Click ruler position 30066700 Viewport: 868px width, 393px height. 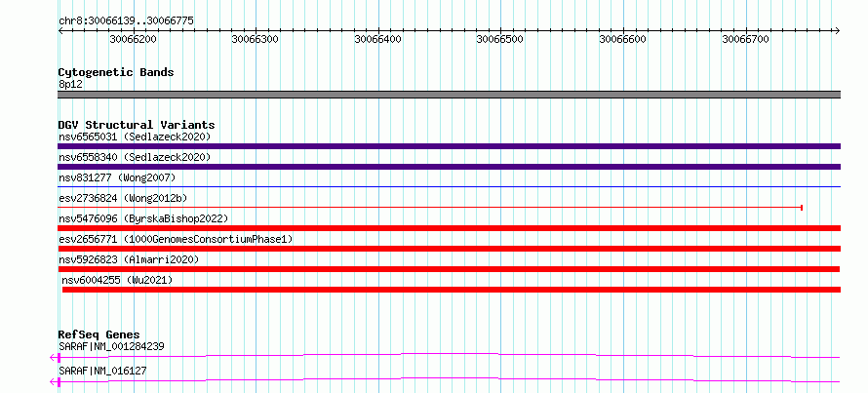[x=746, y=39]
